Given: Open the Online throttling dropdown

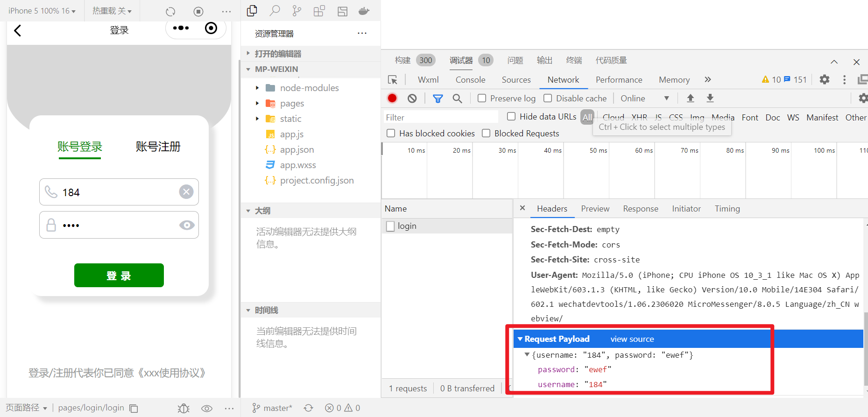Looking at the screenshot, I should point(644,99).
